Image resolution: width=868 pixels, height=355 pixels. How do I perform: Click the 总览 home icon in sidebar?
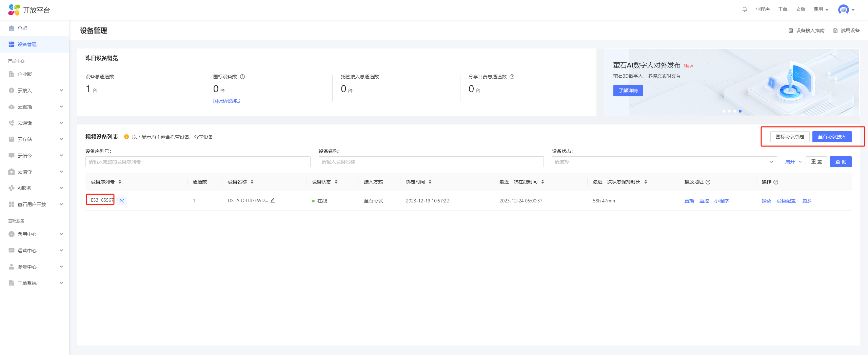[12, 28]
